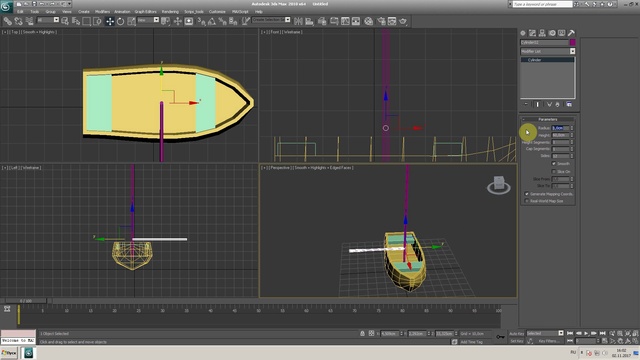Click the Align tool icon

click(309, 21)
